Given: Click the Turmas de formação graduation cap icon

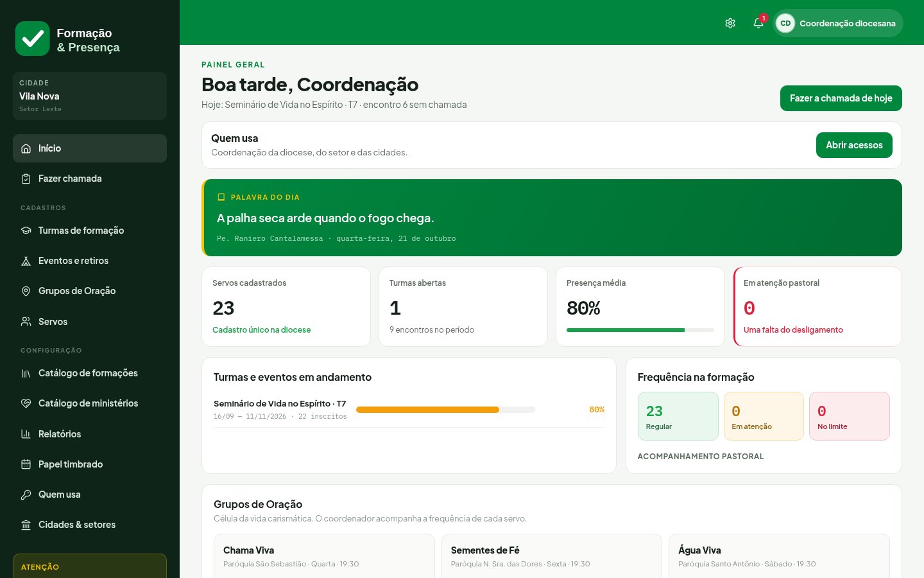Looking at the screenshot, I should point(26,231).
